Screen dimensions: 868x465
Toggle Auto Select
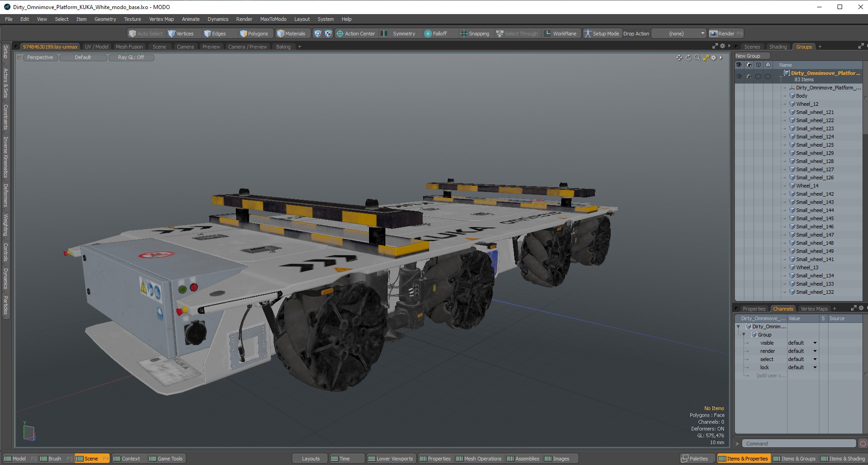(145, 34)
